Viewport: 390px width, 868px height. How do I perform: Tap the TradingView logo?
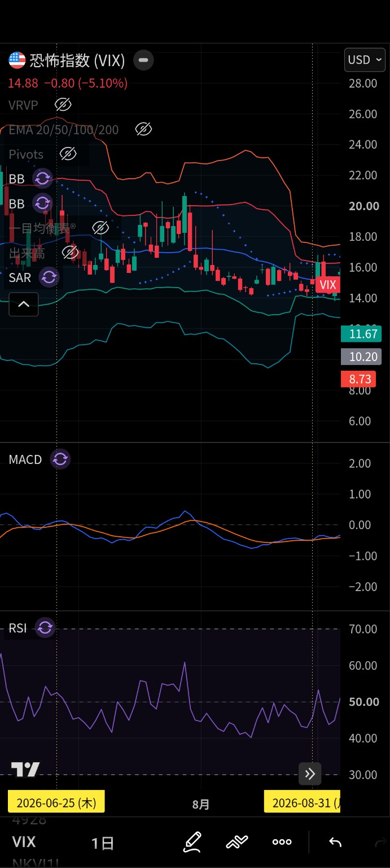[x=25, y=770]
